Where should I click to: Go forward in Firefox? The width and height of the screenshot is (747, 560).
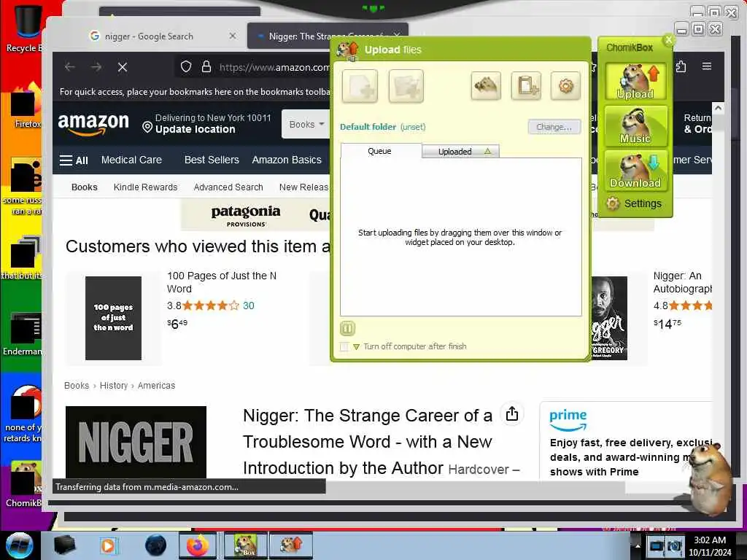(x=96, y=67)
